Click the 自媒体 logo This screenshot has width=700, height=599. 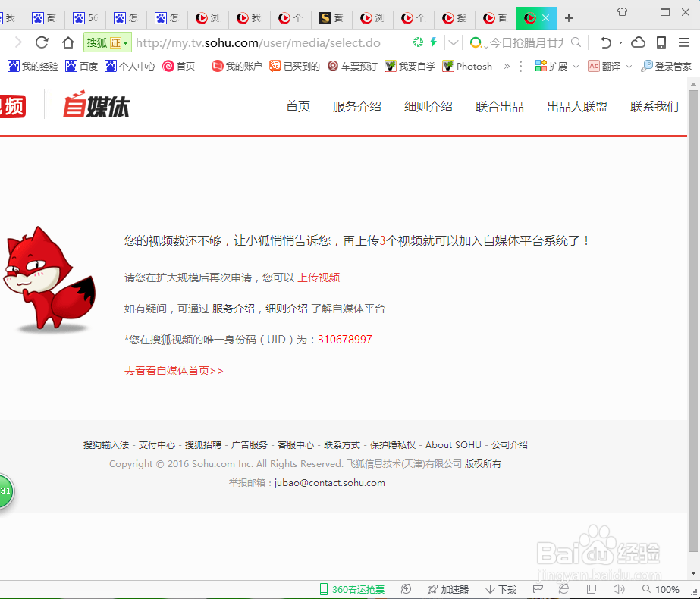point(96,105)
